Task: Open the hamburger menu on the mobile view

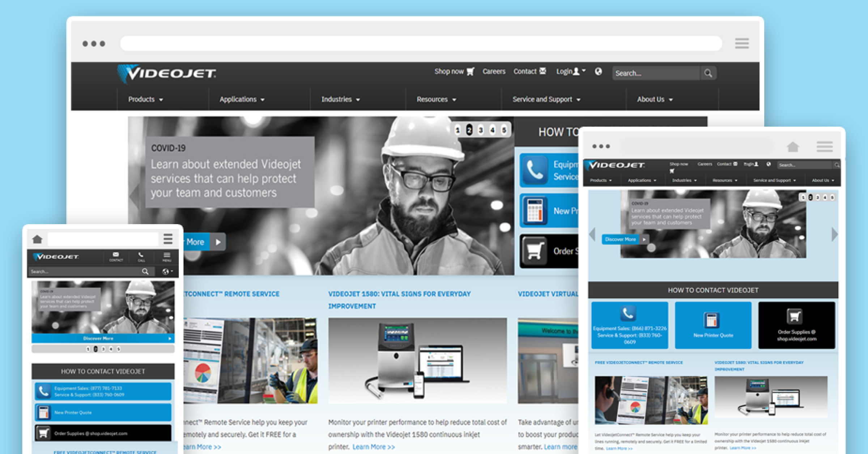Action: [169, 239]
